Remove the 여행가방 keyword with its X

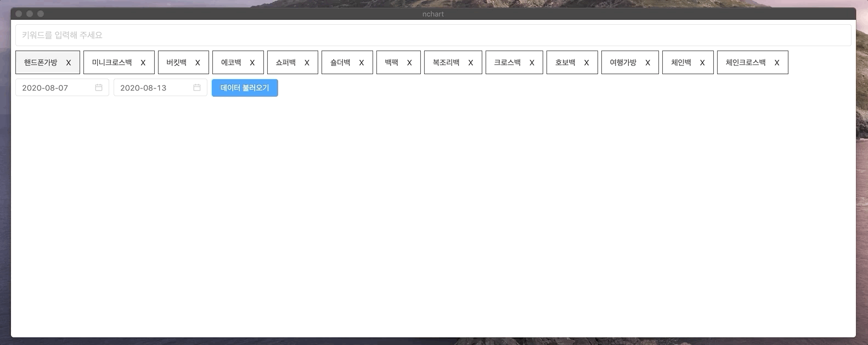(647, 63)
